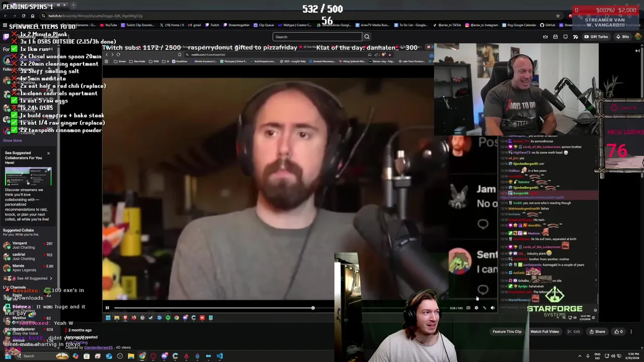644x362 pixels.
Task: Open the Get Bits button
Action: coord(622,37)
